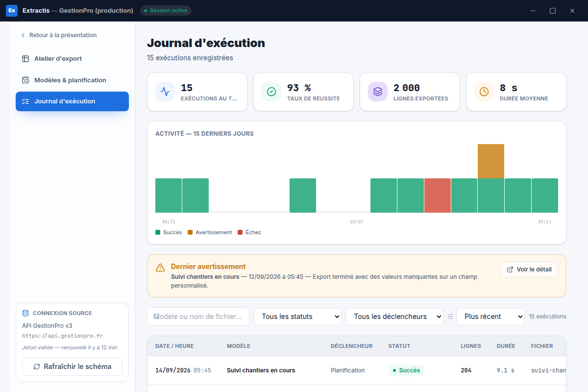This screenshot has width=588, height=392.
Task: Click the date cell 14/09/2026 05:45
Action: pos(183,370)
